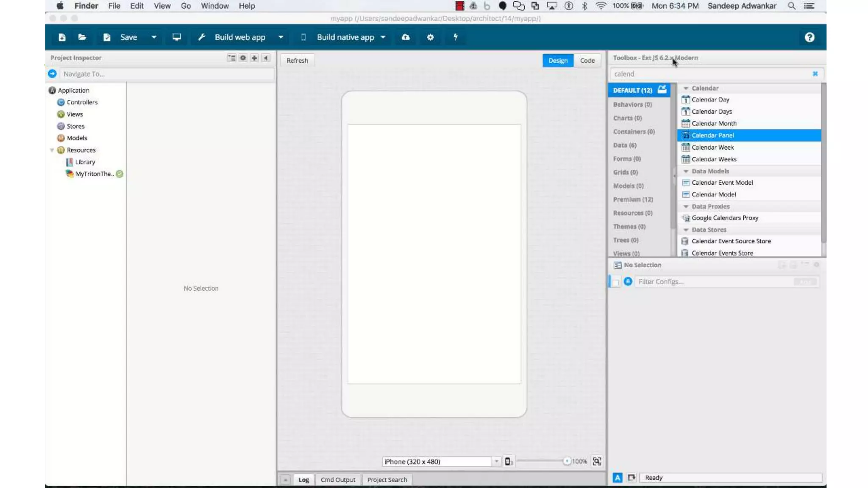Open the Build web app dropdown arrow

tap(281, 37)
